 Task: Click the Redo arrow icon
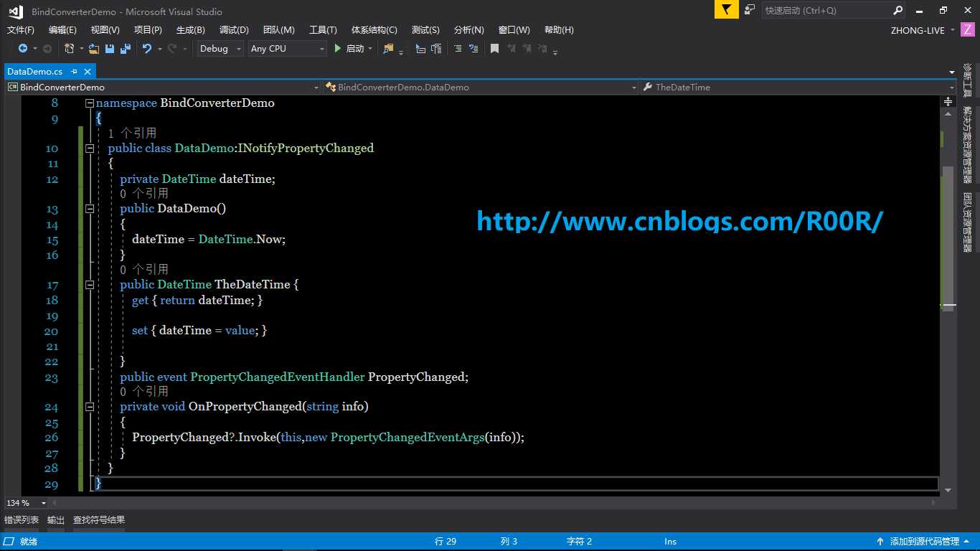(172, 49)
